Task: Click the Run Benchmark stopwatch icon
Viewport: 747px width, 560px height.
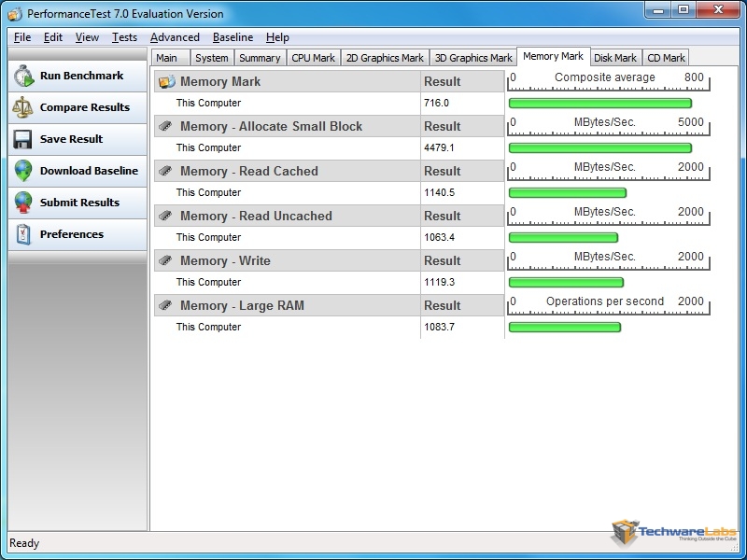Action: tap(23, 76)
